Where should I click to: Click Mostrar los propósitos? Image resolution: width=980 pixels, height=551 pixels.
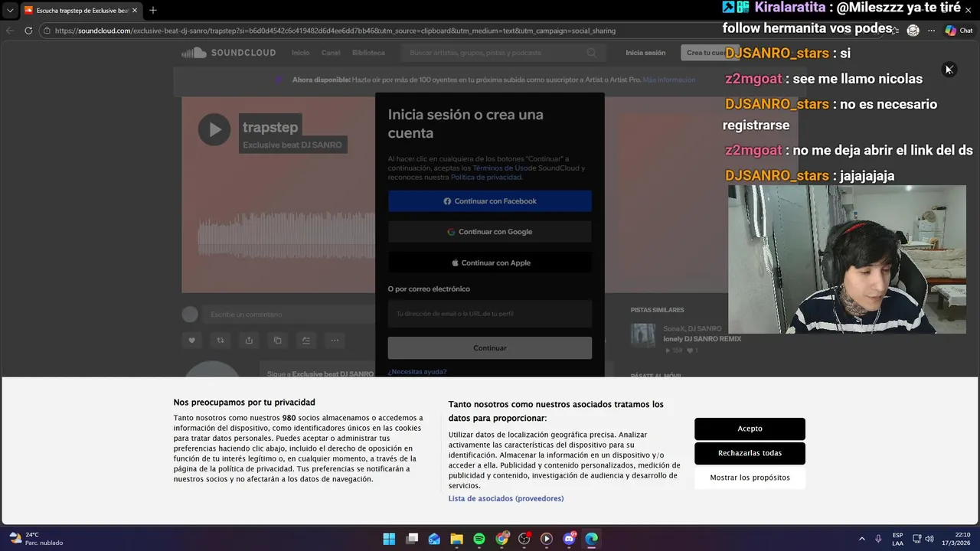click(x=750, y=478)
